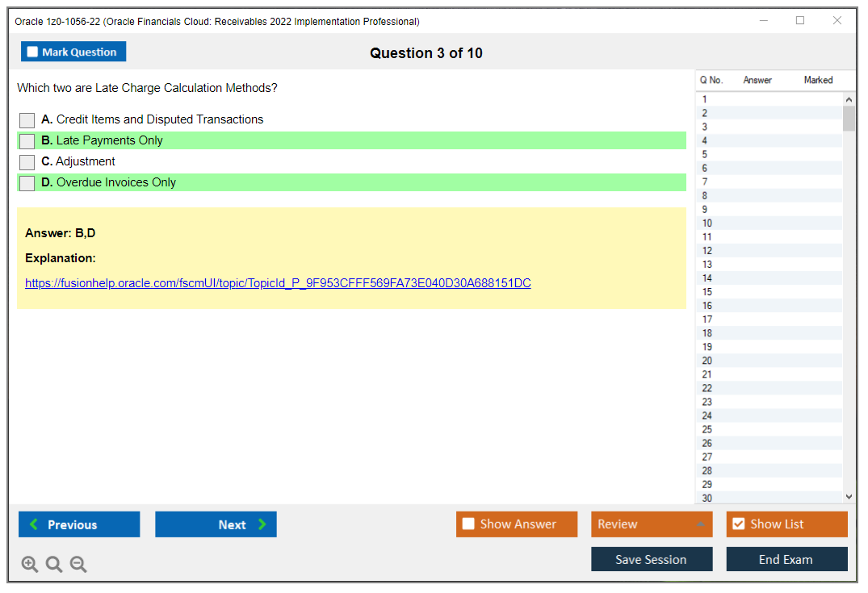Disable the Show List option
The width and height of the screenshot is (868, 593).
[x=739, y=524]
